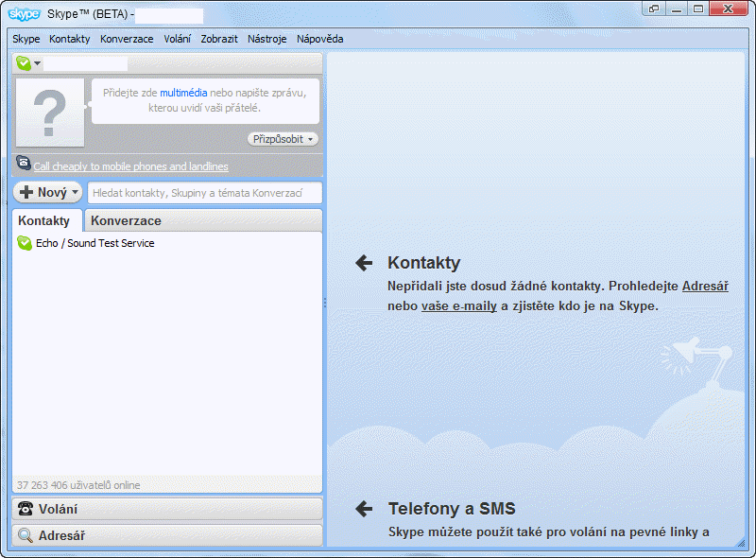Click the compact view button in title bar
756x558 pixels.
click(654, 9)
